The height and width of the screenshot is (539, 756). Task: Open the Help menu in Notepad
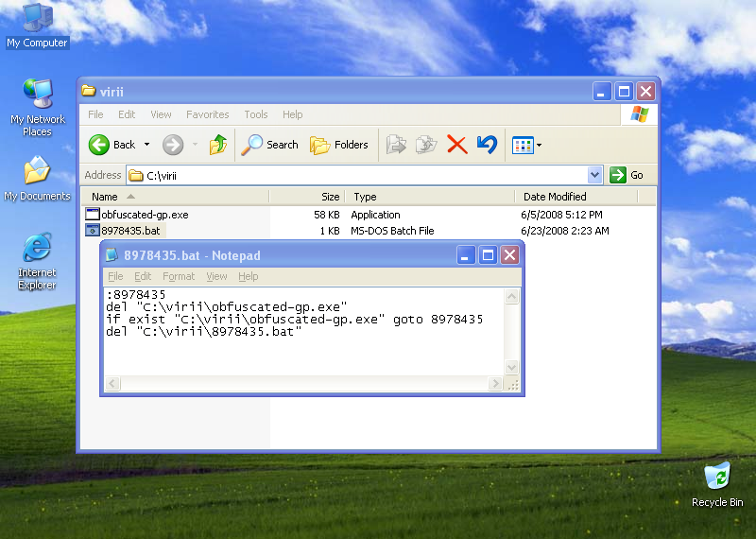point(249,276)
